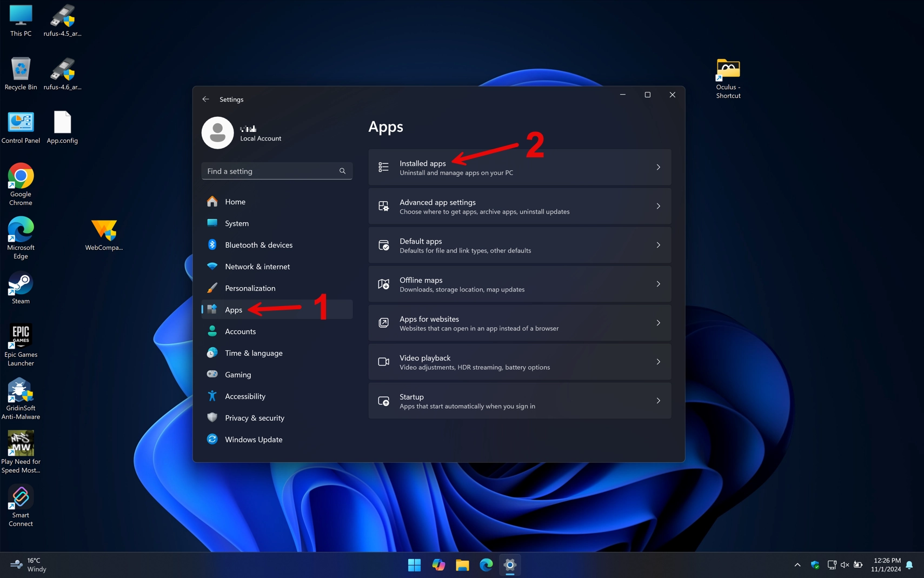This screenshot has width=924, height=578.
Task: Open File Explorer from the taskbar
Action: pos(461,564)
